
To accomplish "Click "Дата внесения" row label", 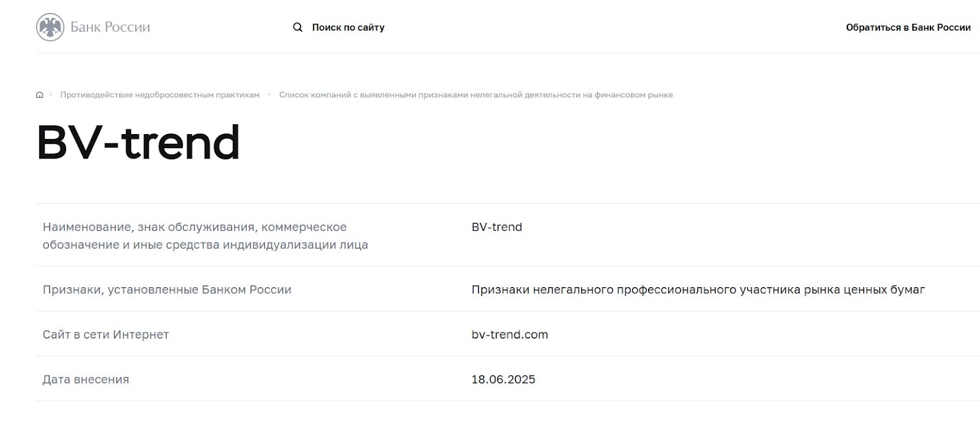I will pyautogui.click(x=86, y=380).
